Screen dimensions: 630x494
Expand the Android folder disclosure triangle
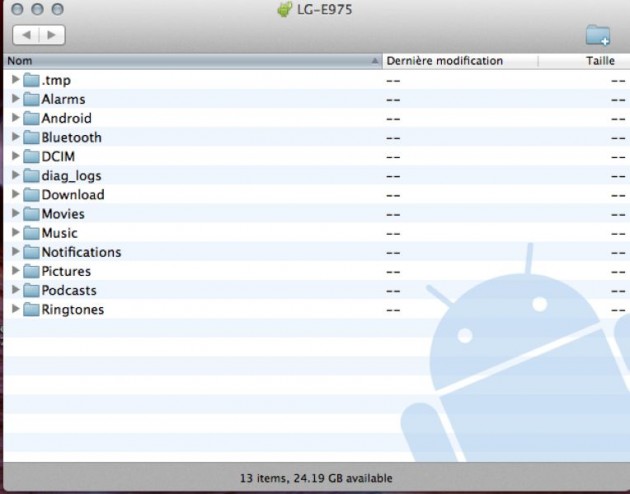coord(15,117)
